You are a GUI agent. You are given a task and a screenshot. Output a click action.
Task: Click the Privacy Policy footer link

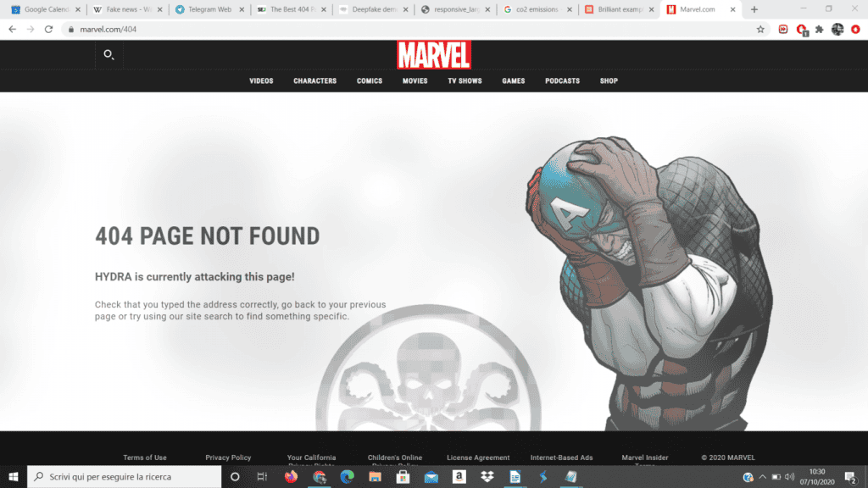[x=228, y=457]
